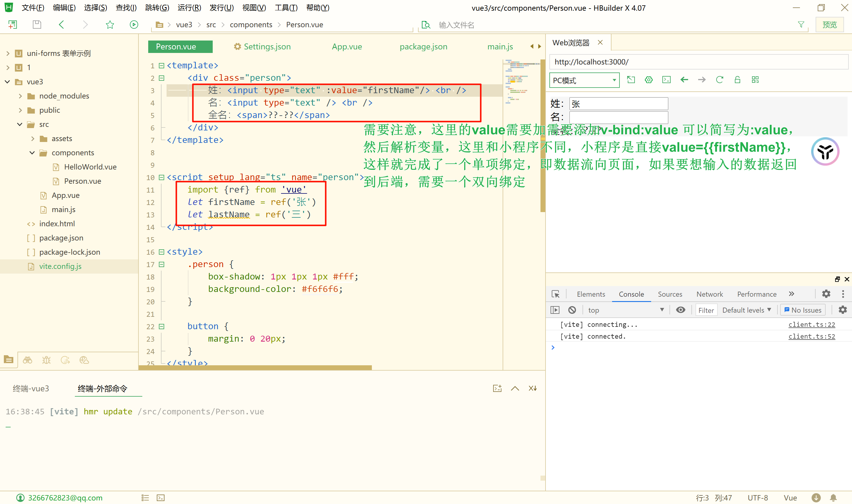852x504 pixels.
Task: Open the Default levels dropdown
Action: [746, 310]
